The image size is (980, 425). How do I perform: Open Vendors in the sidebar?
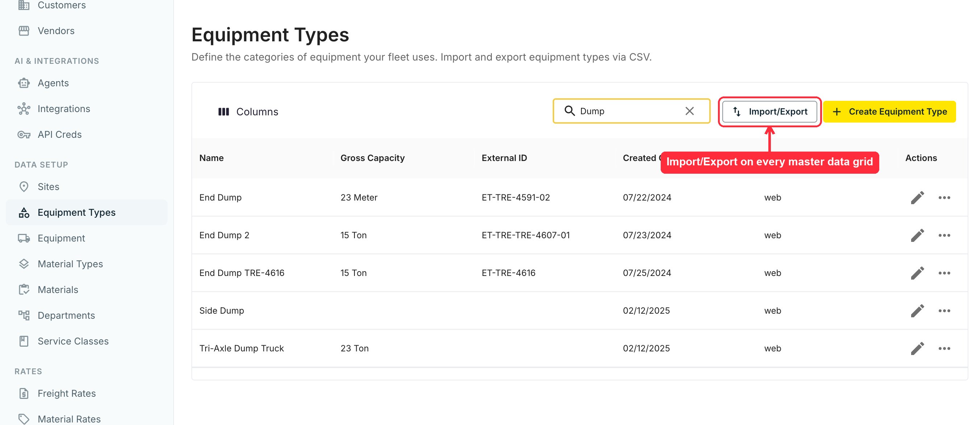pyautogui.click(x=86, y=31)
